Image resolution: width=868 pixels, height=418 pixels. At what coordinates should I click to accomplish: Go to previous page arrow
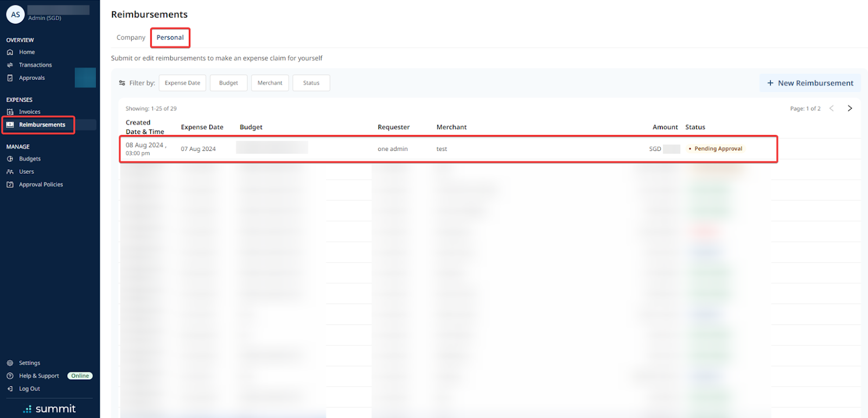832,109
